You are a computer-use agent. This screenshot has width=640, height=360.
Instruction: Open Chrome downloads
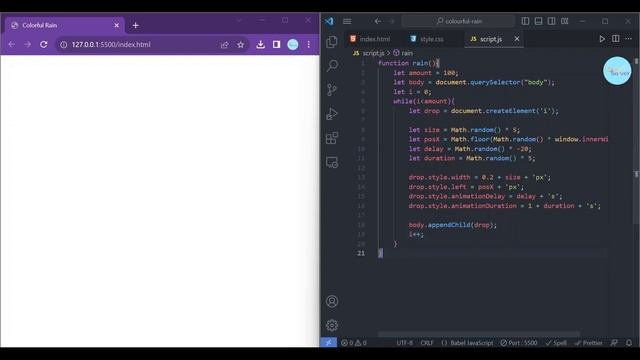point(260,44)
